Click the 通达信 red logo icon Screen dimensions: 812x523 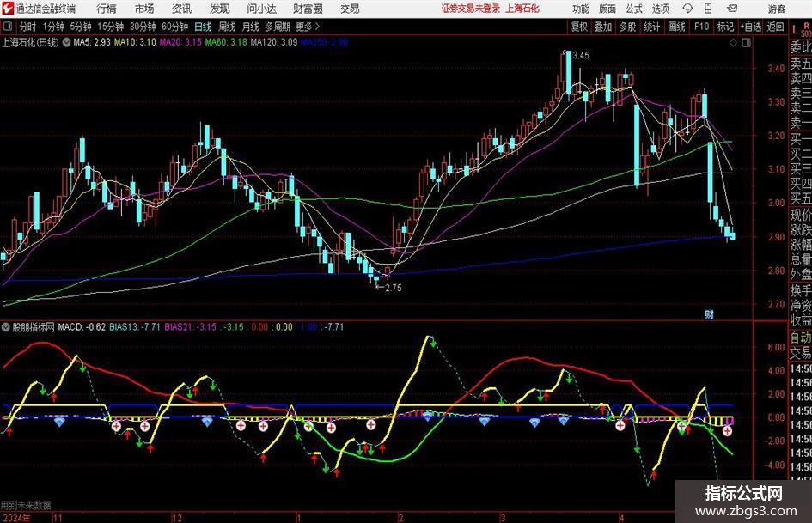[8, 9]
